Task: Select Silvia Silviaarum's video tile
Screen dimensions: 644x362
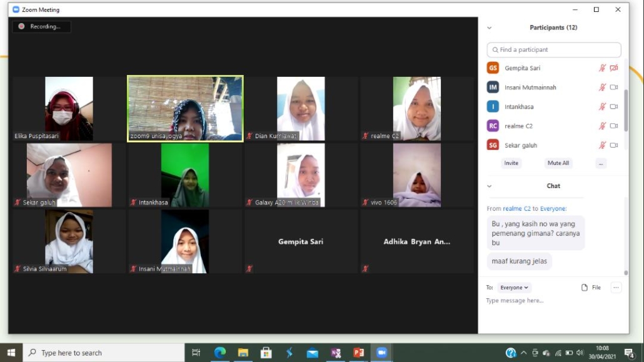Action: pyautogui.click(x=69, y=241)
